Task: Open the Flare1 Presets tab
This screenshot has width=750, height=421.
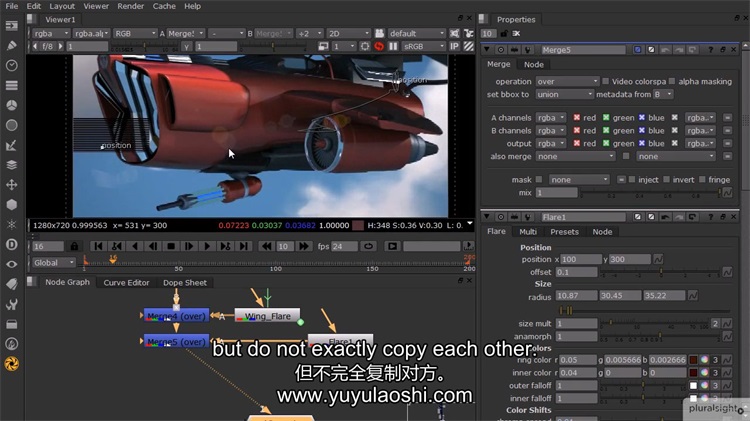Action: [x=564, y=232]
